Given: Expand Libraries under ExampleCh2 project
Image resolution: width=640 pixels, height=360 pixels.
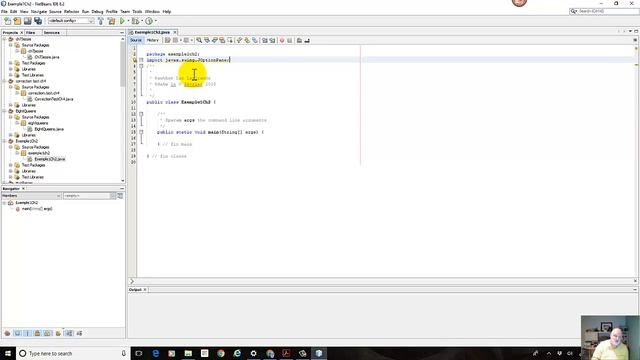Looking at the screenshot, I should point(11,171).
